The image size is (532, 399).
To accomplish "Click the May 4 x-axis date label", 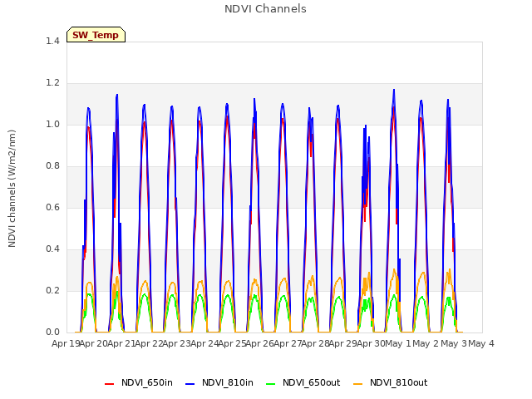I will point(481,344).
